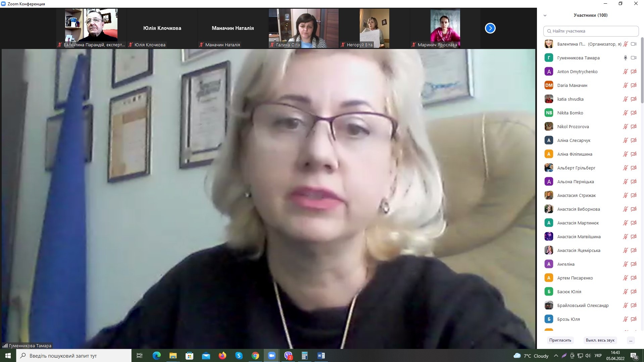The image size is (644, 362).
Task: Open Calculator from taskbar
Action: (305, 356)
